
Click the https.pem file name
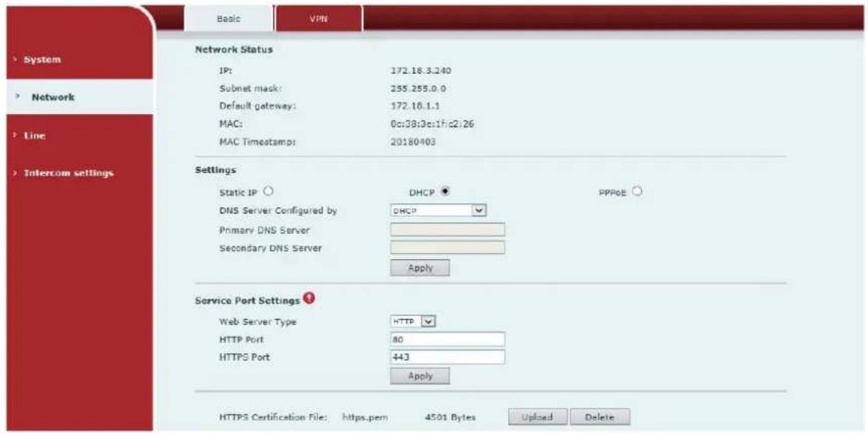coord(365,418)
